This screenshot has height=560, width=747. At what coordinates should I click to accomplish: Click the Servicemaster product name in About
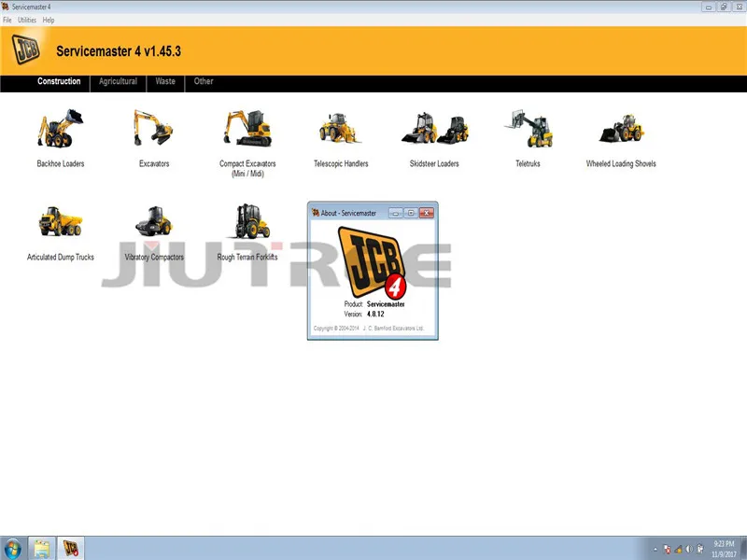tap(386, 304)
